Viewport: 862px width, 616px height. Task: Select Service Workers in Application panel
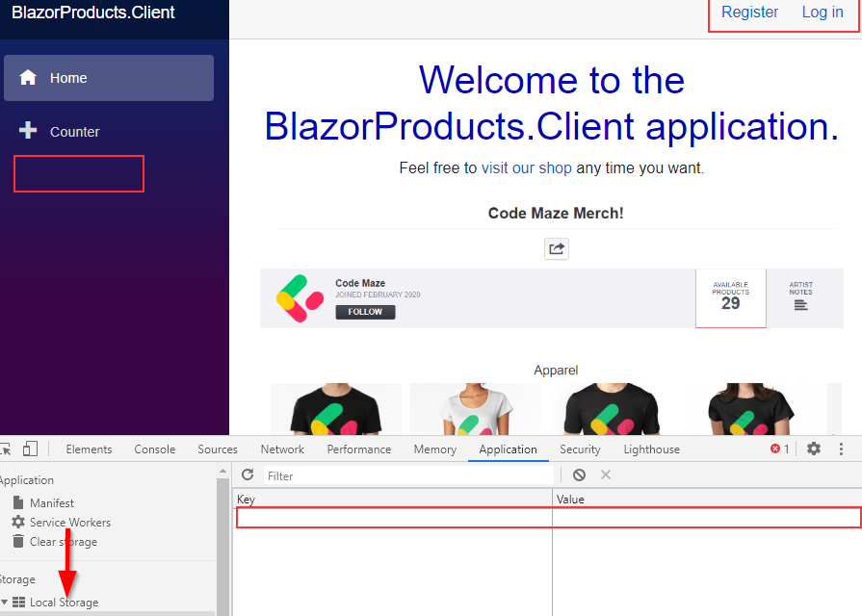(69, 523)
